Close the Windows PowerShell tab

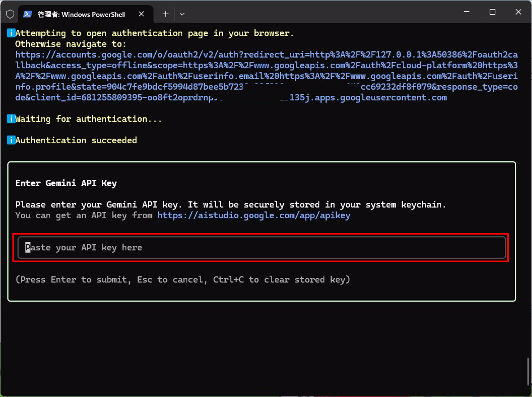click(x=142, y=14)
